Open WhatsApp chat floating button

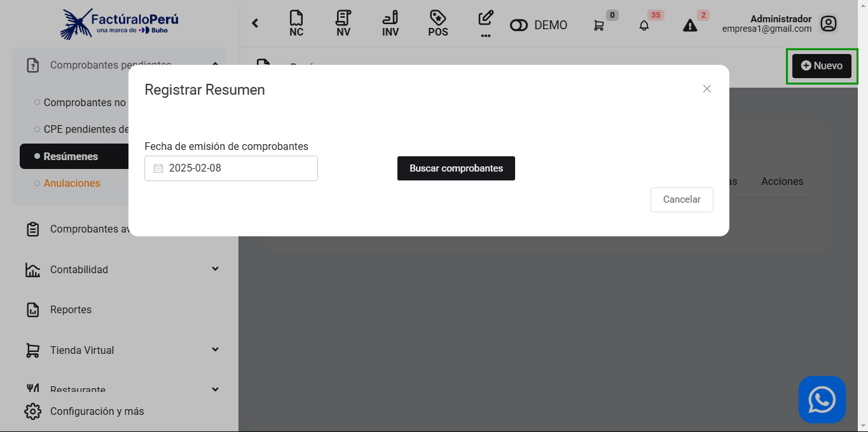(x=822, y=400)
